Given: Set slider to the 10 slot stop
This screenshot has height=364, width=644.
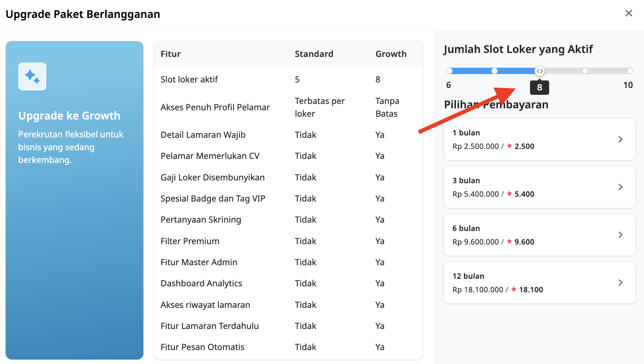Looking at the screenshot, I should click(x=630, y=71).
